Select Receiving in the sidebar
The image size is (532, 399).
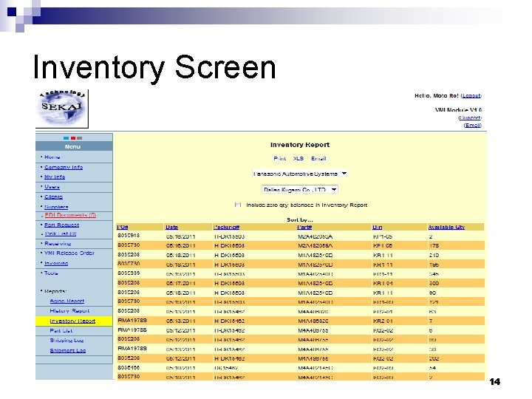(x=58, y=244)
